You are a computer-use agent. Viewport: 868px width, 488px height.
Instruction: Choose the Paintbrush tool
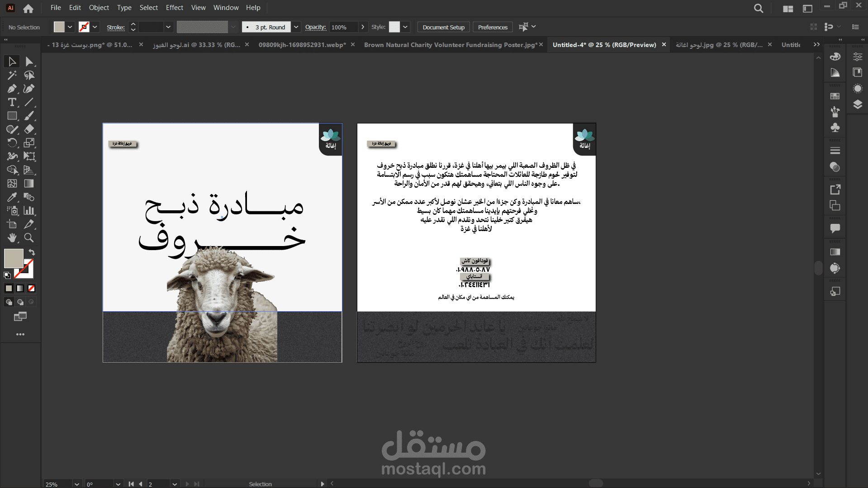29,116
